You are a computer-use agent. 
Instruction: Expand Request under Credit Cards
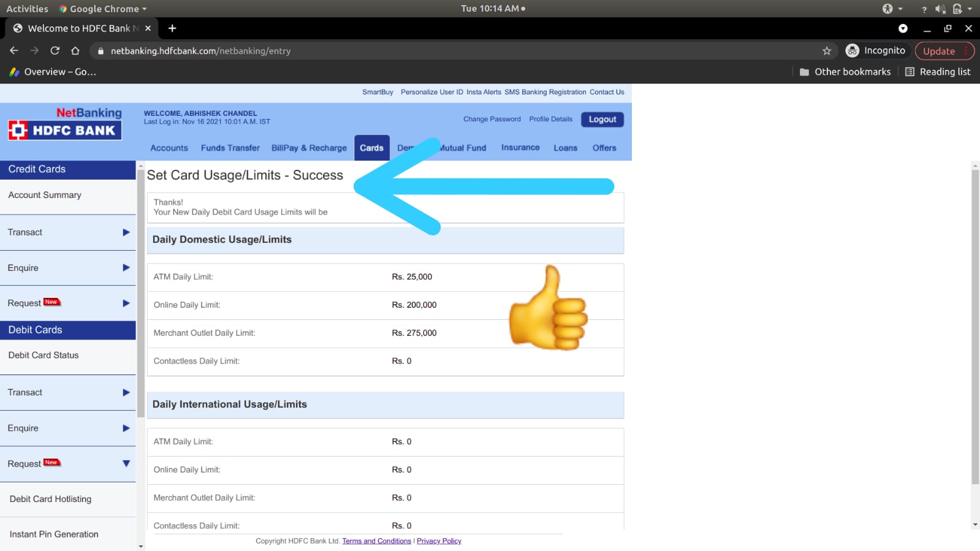coord(67,303)
